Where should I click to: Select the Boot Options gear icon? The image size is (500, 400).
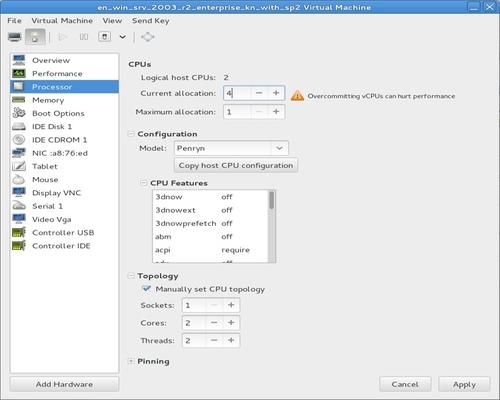[x=19, y=113]
